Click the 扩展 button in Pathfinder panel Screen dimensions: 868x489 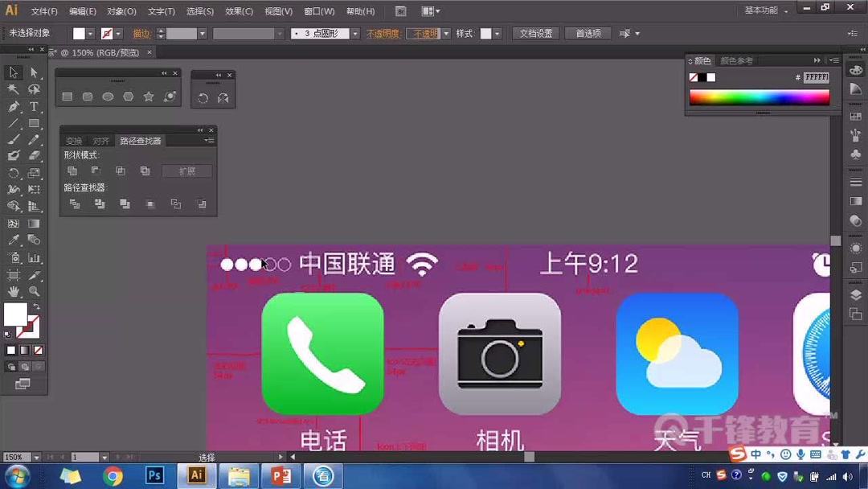coord(187,170)
